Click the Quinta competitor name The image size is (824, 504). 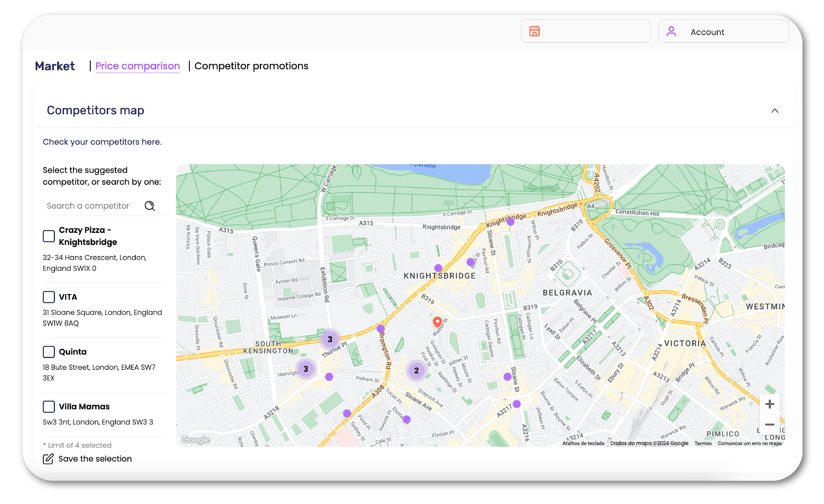click(x=73, y=352)
